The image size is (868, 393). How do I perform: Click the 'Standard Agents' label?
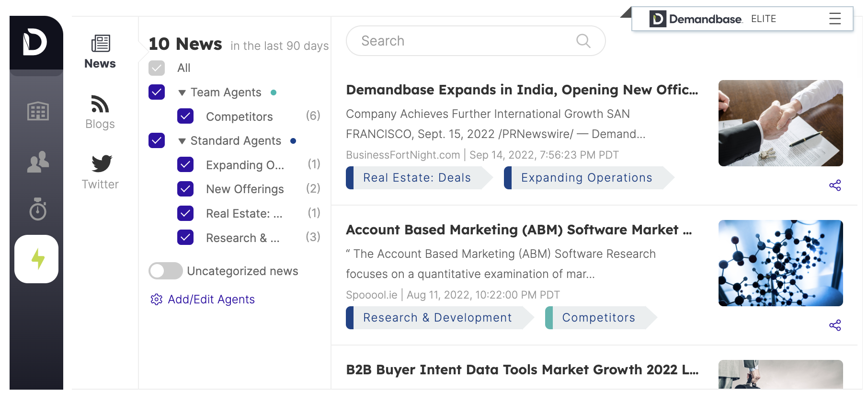tap(236, 141)
